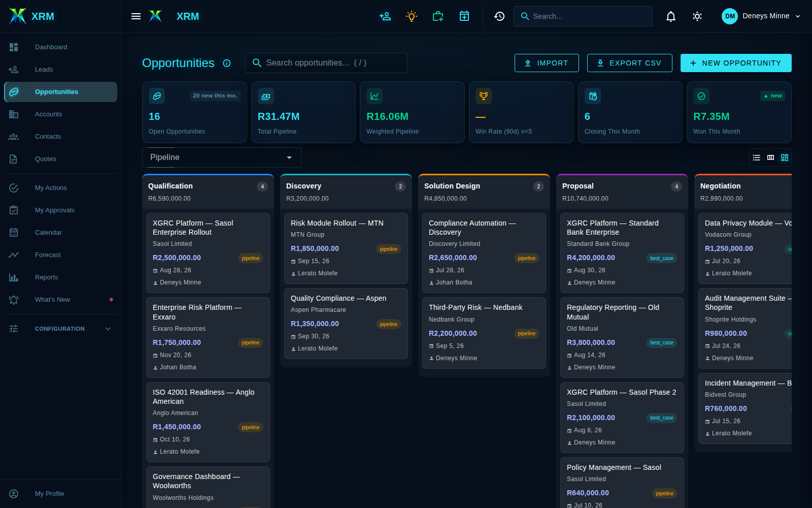
Task: Focus the Search opportunities field
Action: point(326,63)
